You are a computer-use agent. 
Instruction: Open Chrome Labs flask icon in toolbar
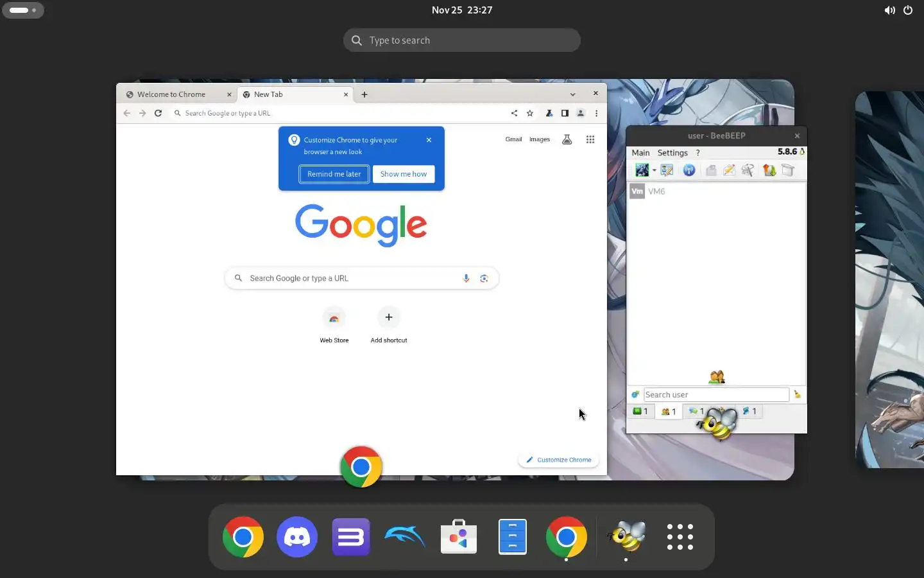[x=549, y=113]
